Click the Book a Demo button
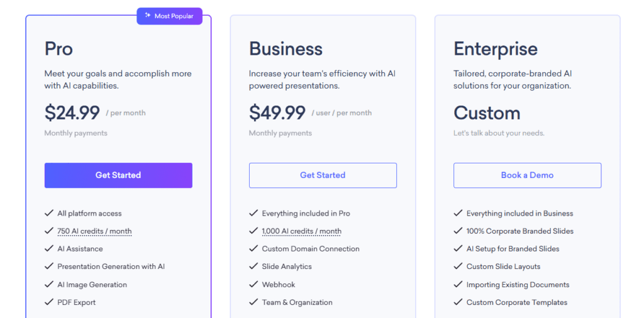The image size is (644, 318). (x=527, y=175)
